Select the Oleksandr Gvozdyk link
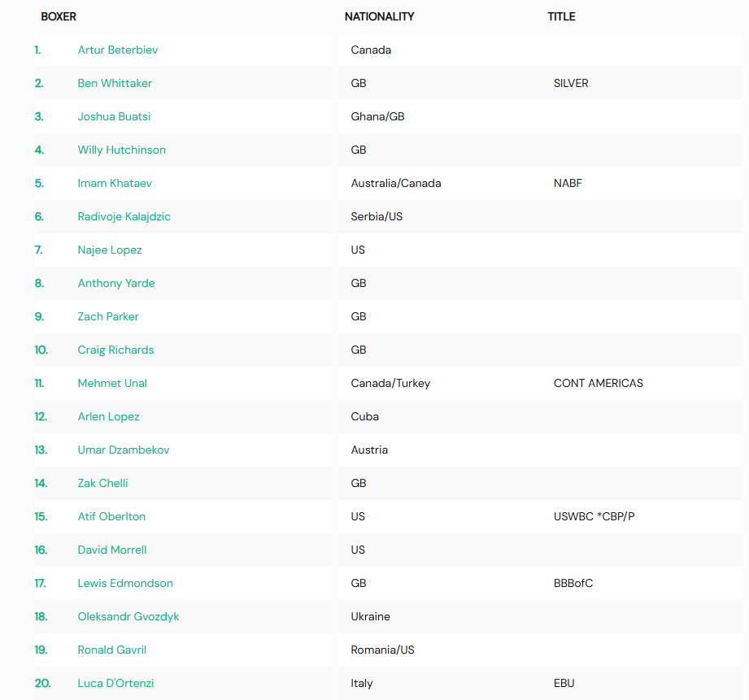 coord(128,617)
